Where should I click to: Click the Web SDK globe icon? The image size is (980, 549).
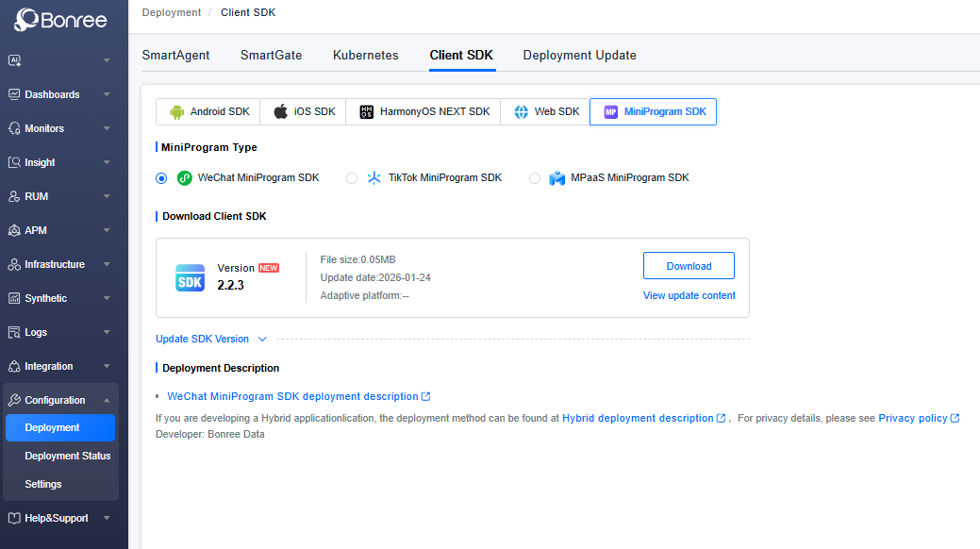click(522, 112)
